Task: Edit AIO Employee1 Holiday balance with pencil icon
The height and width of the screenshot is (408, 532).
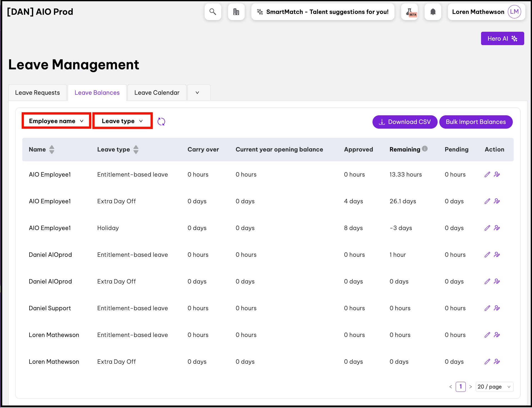Action: point(487,228)
